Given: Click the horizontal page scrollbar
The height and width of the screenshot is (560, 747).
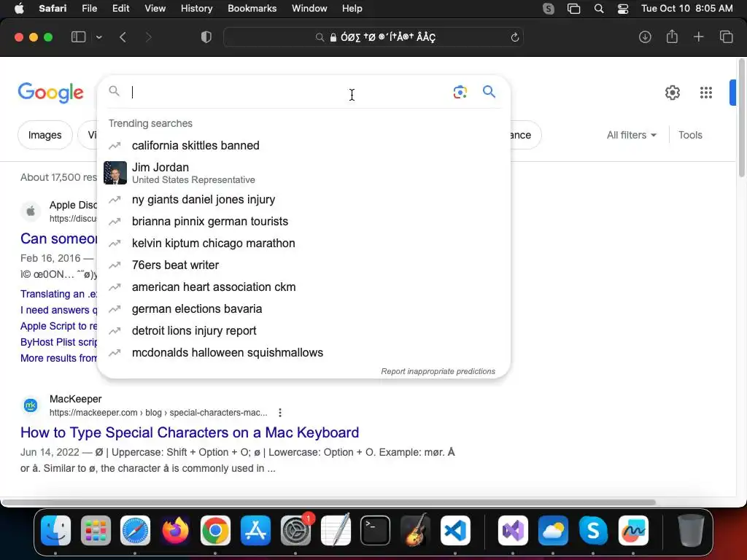Looking at the screenshot, I should (x=329, y=502).
